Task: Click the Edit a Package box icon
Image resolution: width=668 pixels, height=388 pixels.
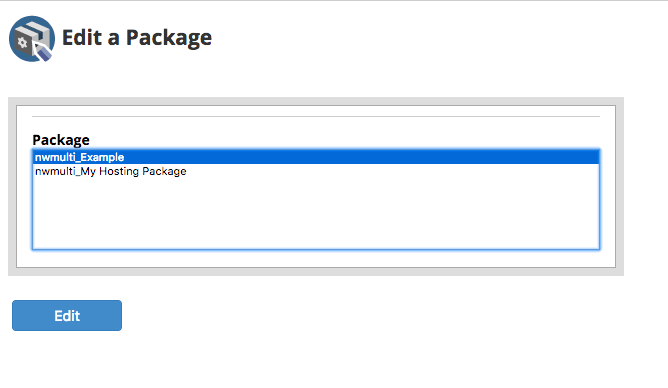Action: pos(32,39)
